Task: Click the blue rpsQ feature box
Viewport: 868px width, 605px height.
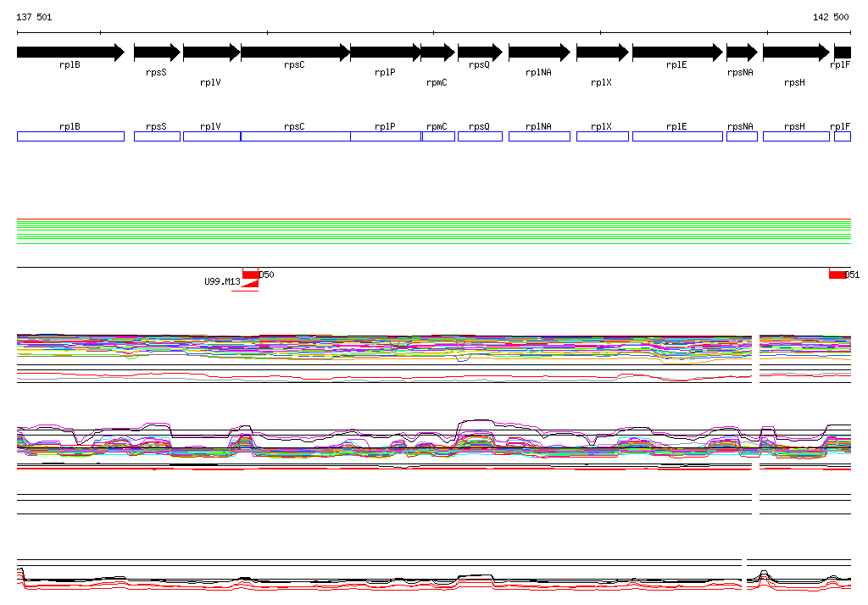Action: pyautogui.click(x=480, y=136)
